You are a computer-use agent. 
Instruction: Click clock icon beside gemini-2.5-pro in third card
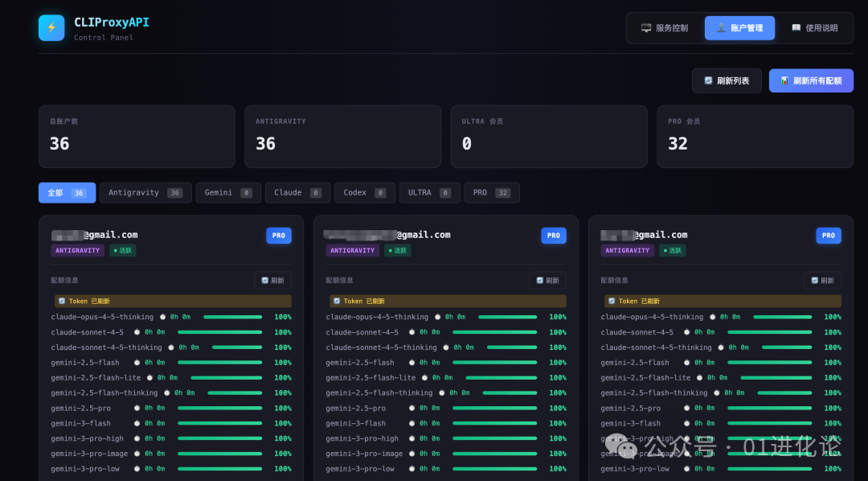pos(687,408)
